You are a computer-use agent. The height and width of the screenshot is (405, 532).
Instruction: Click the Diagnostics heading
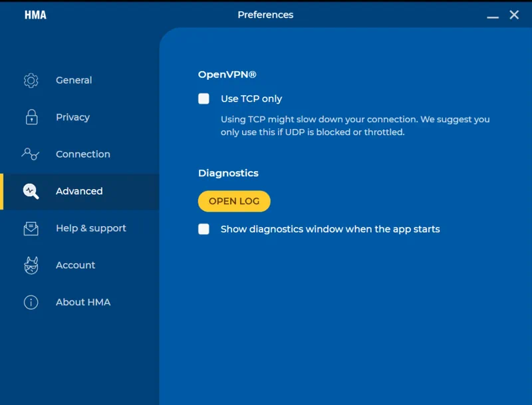coord(228,173)
